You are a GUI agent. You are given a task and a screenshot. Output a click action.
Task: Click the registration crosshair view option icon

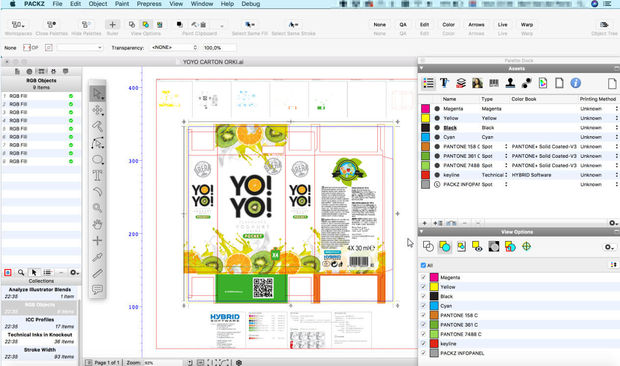click(x=526, y=247)
